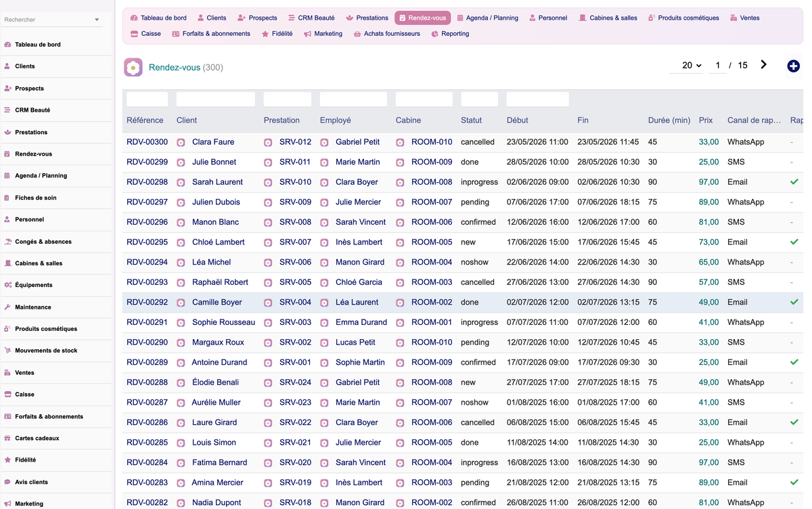Click WhatsApp channel in row RDV-00291
Image resolution: width=812 pixels, height=509 pixels.
(746, 322)
